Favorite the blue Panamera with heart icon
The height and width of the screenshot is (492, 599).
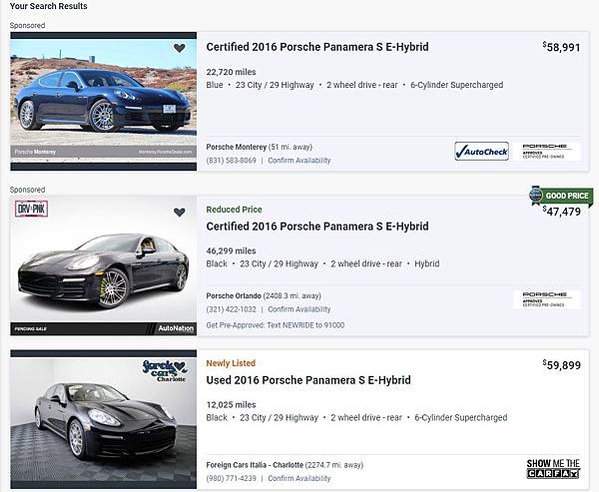point(179,48)
